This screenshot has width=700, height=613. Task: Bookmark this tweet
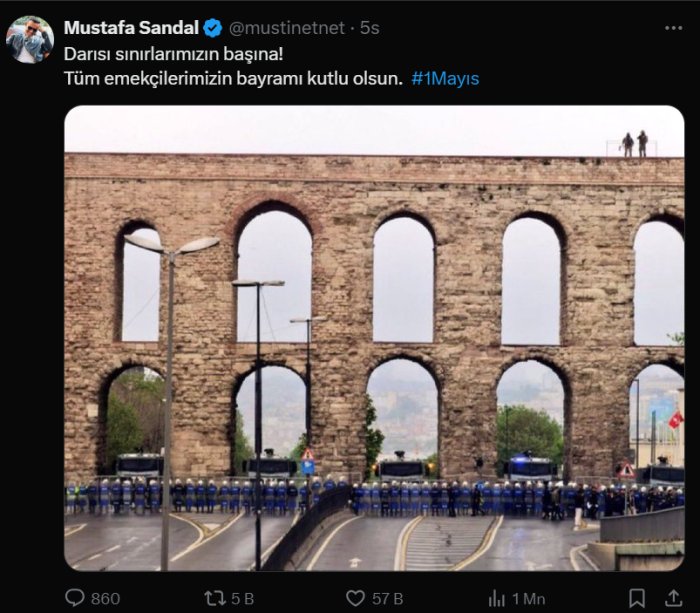(637, 598)
